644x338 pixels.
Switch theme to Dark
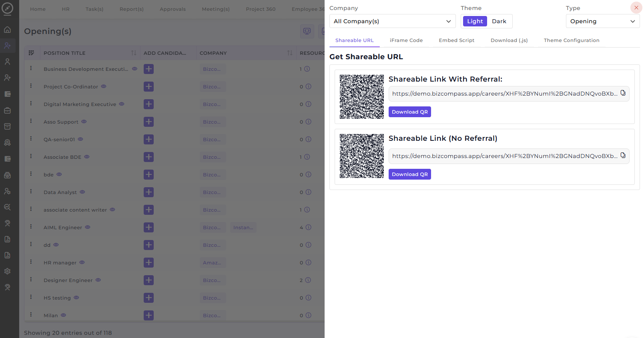(x=499, y=21)
